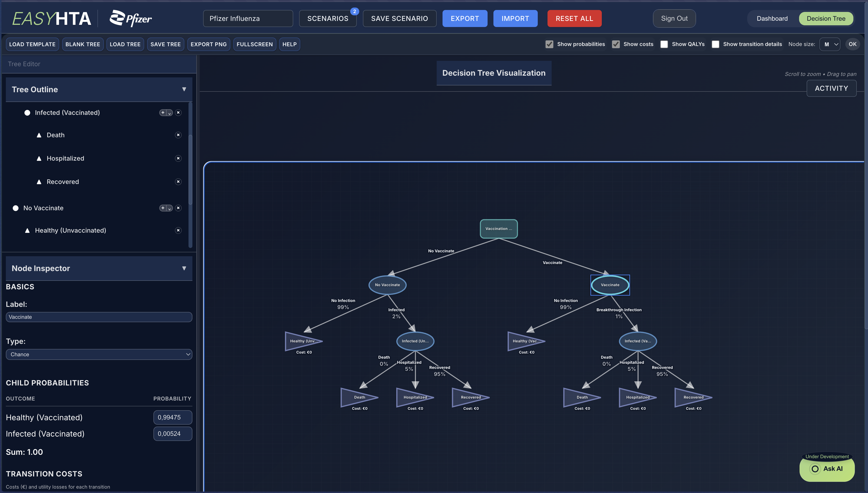
Task: Click the blue IMPORT button
Action: [x=515, y=18]
